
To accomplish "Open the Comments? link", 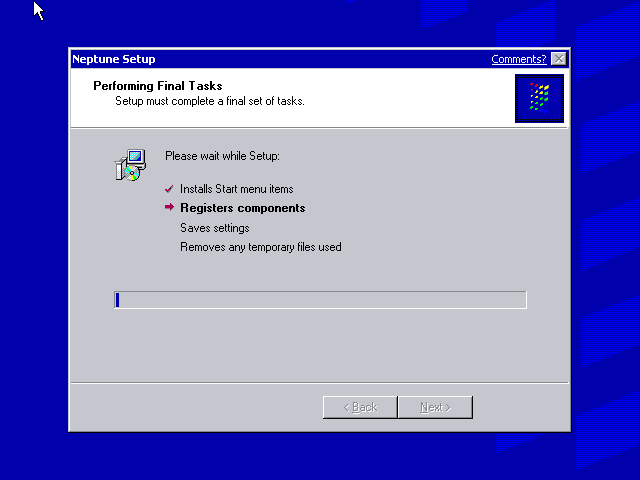I will pos(518,59).
